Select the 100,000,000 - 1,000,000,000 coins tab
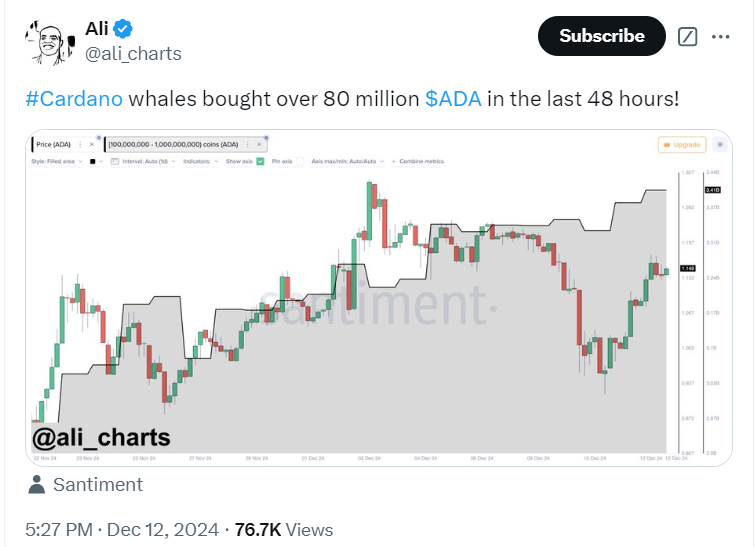This screenshot has width=755, height=547. [185, 144]
